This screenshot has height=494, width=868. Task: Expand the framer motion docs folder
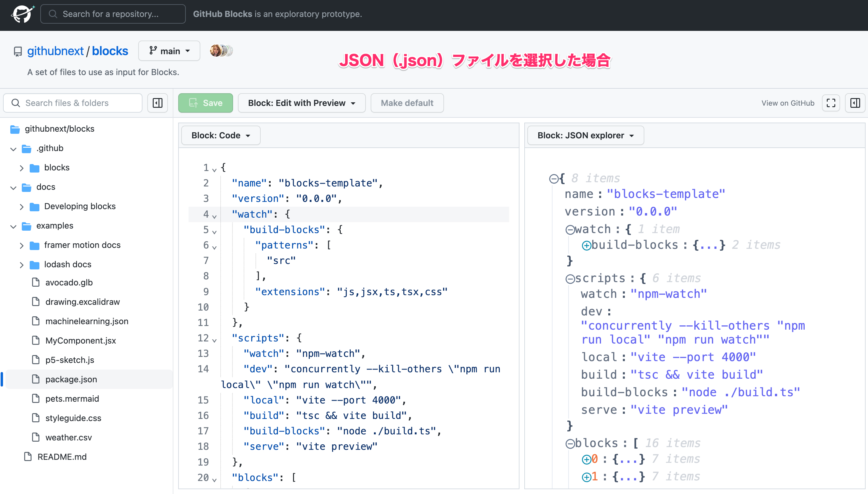click(x=22, y=245)
